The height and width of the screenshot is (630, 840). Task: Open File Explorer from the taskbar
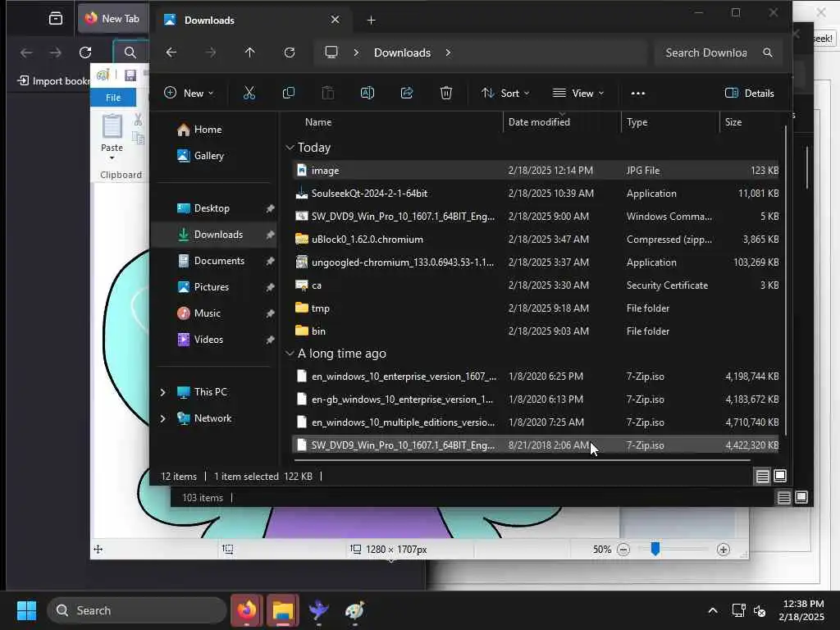point(283,610)
